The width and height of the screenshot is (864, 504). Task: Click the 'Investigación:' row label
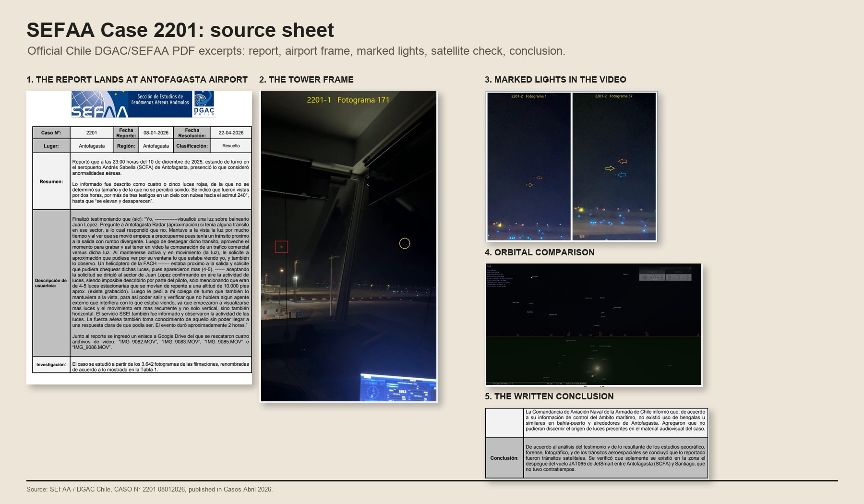pos(51,365)
